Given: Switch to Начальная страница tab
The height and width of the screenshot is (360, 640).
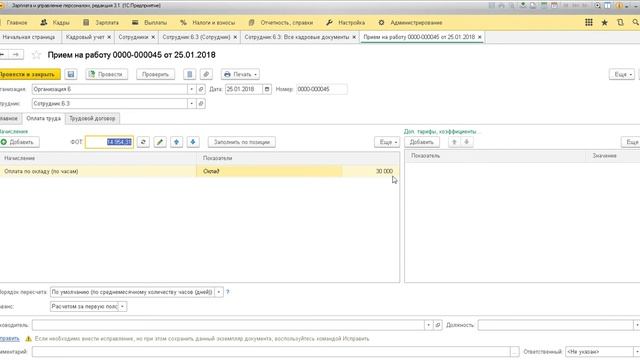Looking at the screenshot, I should click(x=29, y=37).
